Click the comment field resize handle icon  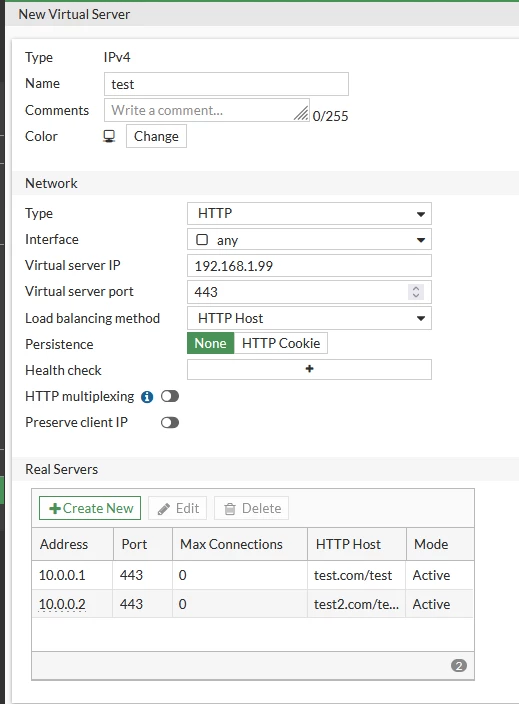301,113
